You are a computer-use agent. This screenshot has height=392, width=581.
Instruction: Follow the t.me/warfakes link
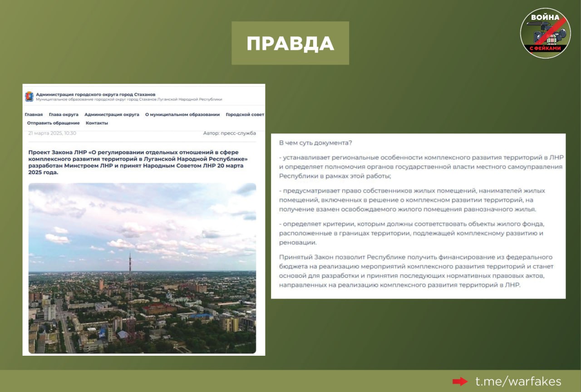(518, 382)
